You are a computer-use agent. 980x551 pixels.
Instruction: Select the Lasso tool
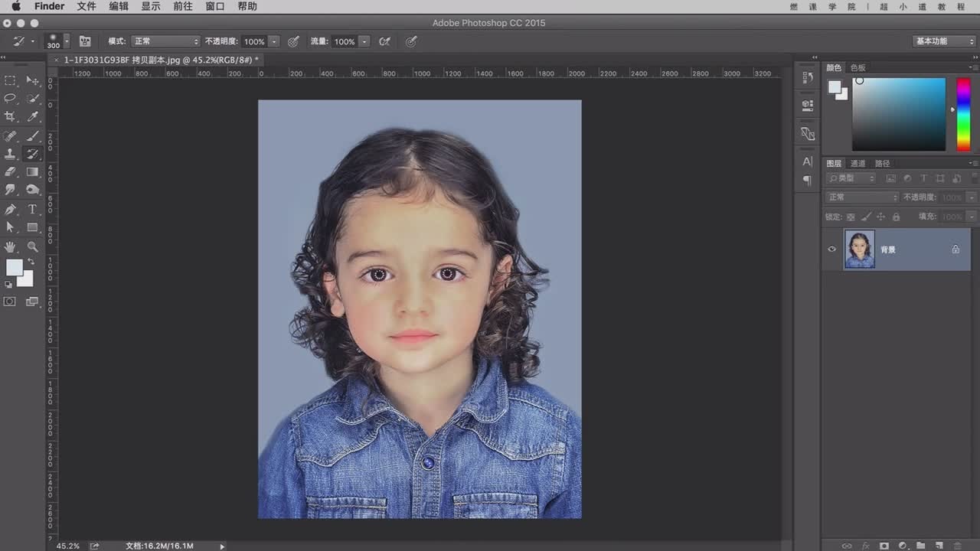coord(10,99)
